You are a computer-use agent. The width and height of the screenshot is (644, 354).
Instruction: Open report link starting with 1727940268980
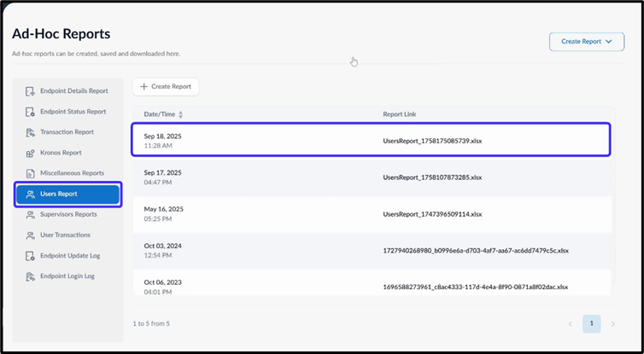pos(476,251)
